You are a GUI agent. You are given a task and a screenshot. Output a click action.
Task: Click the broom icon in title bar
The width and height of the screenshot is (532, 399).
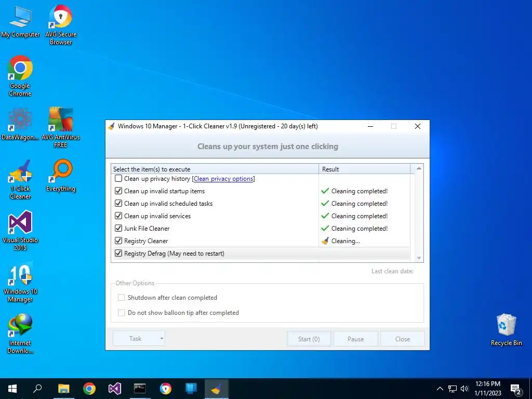(111, 126)
